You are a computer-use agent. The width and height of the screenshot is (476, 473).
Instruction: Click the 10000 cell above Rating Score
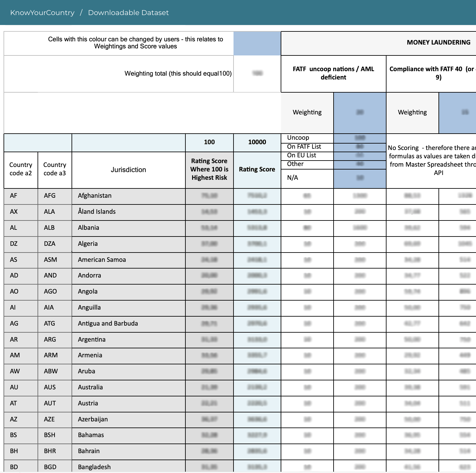257,143
